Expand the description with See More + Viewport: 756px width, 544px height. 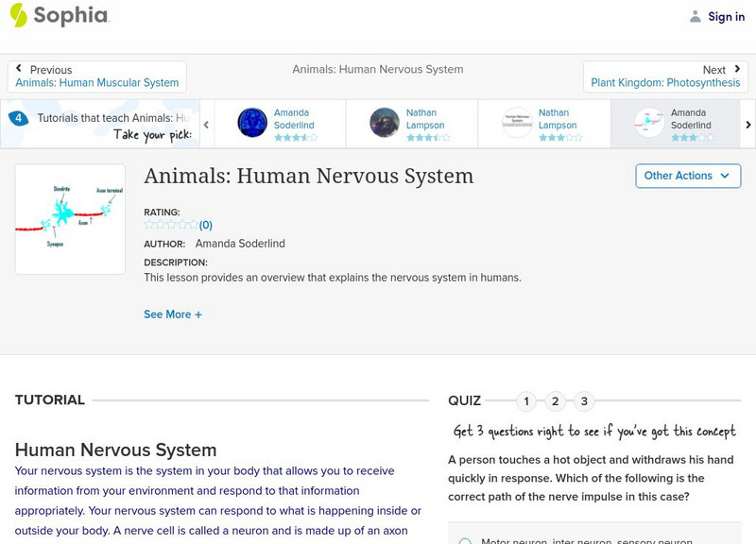[173, 314]
